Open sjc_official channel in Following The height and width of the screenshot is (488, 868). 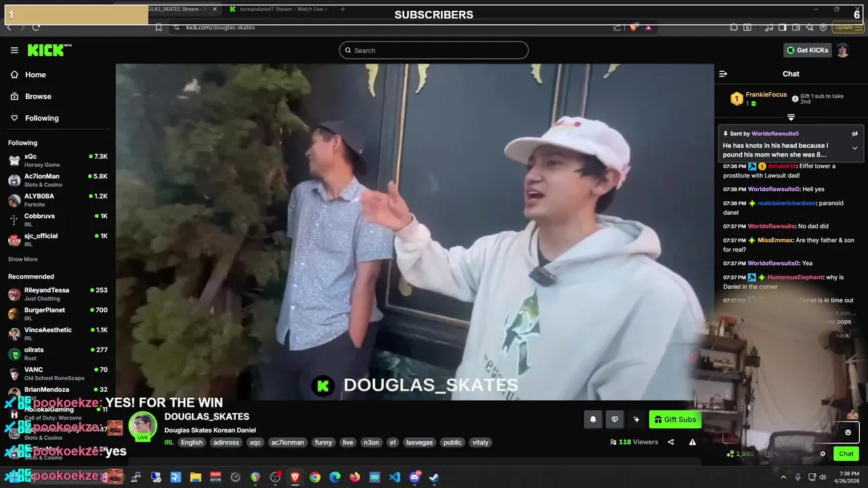(x=58, y=240)
